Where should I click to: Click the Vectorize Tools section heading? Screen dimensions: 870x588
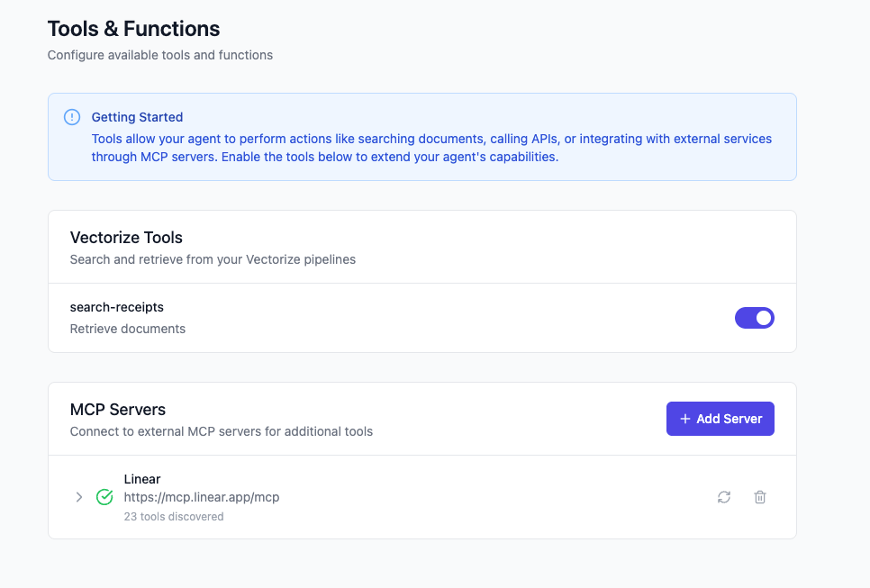(126, 237)
